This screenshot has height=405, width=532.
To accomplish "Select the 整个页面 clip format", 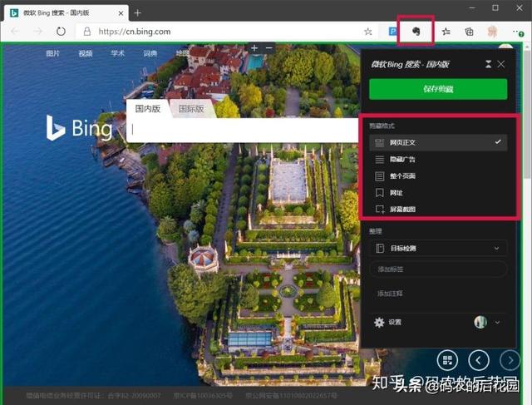I will point(438,175).
